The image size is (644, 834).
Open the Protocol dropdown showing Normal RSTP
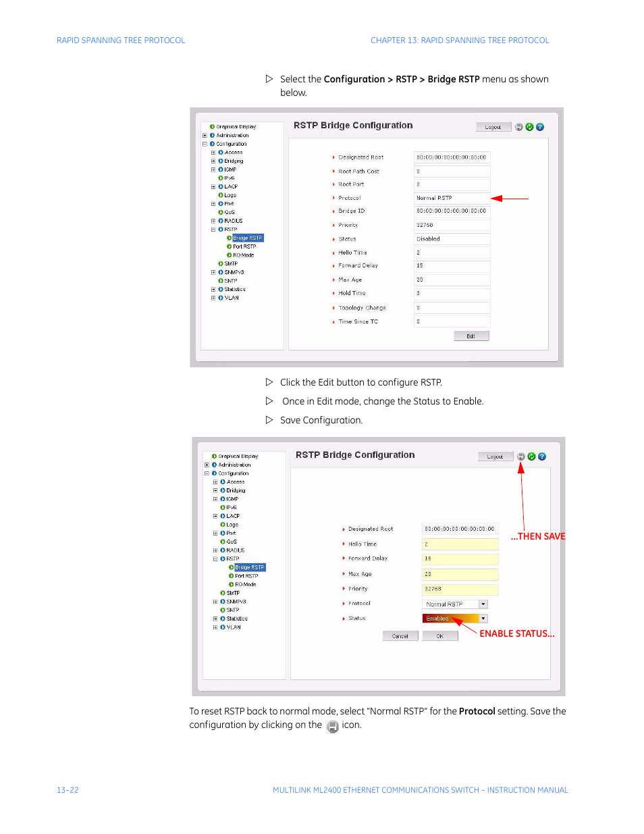pyautogui.click(x=483, y=604)
